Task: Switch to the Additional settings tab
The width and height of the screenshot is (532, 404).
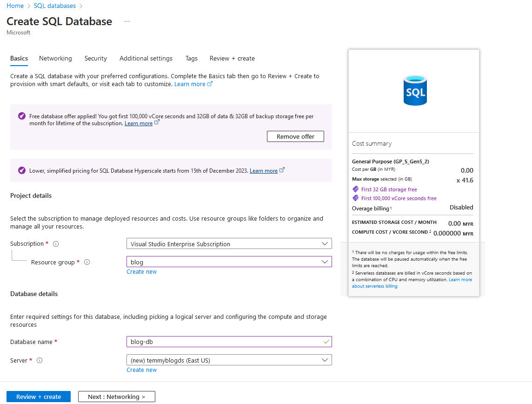Action: [146, 58]
